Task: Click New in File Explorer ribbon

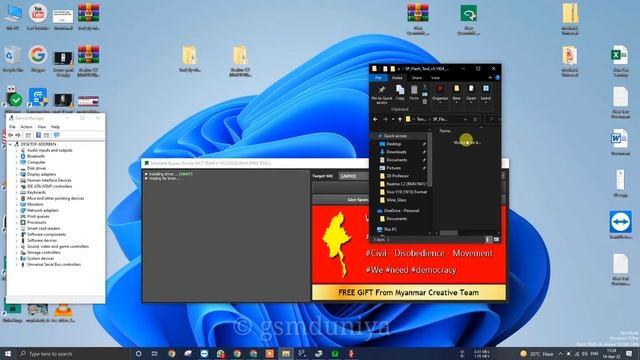Action: 456,93
